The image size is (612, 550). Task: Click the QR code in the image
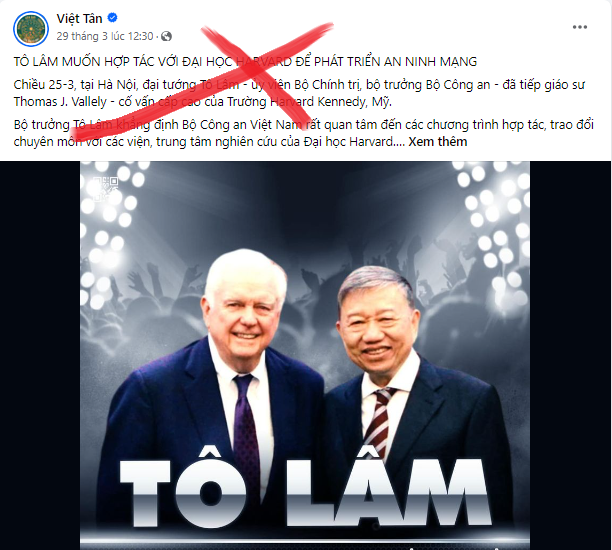[x=105, y=189]
